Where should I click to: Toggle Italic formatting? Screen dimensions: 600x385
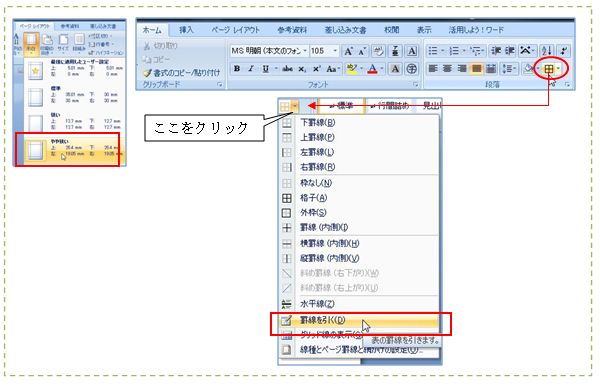point(251,69)
